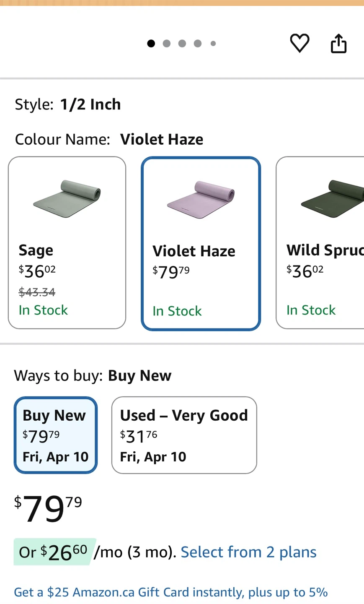The image size is (364, 604).
Task: Tap the large $79.79 price
Action: 48,508
